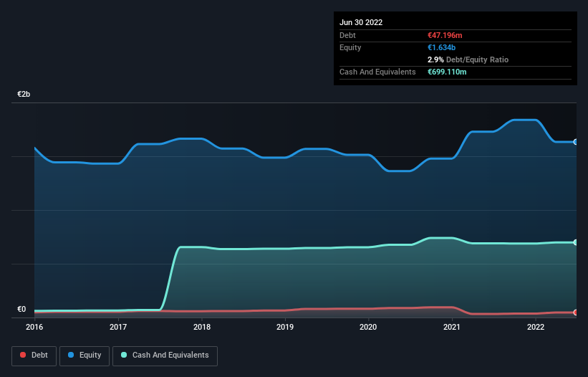Click the €699.110m cash value

point(447,72)
